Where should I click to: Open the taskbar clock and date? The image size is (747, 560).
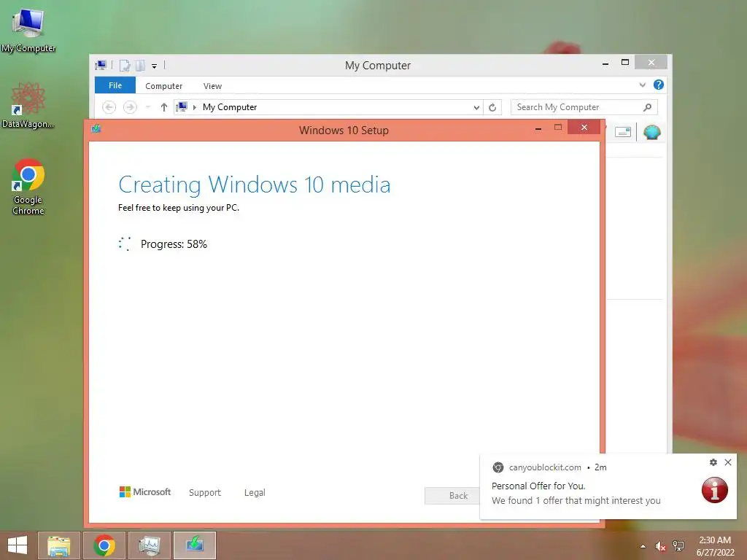pos(715,546)
